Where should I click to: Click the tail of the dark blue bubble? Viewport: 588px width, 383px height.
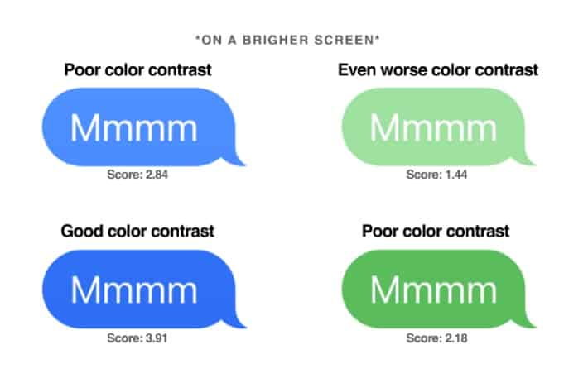237,323
